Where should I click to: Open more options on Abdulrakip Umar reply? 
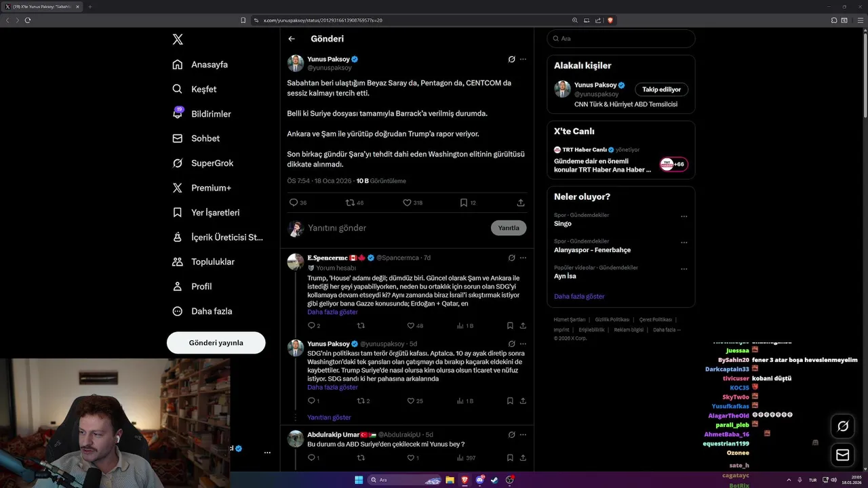(523, 434)
